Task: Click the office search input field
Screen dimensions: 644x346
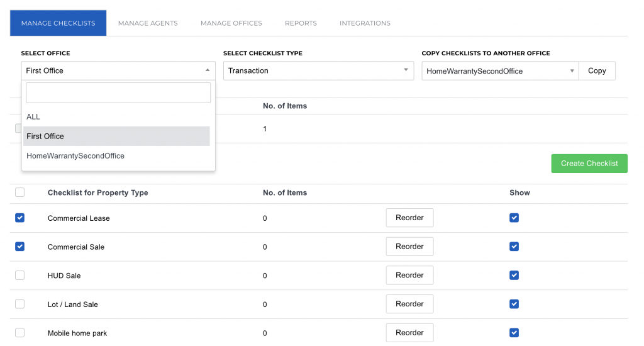Action: [118, 93]
